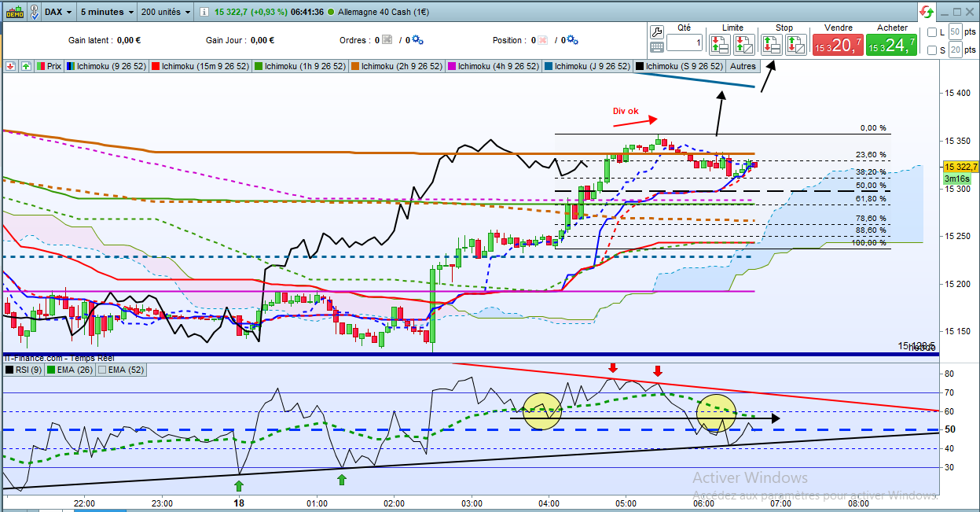
Task: Click the L points field showing 50
Action: (x=955, y=31)
